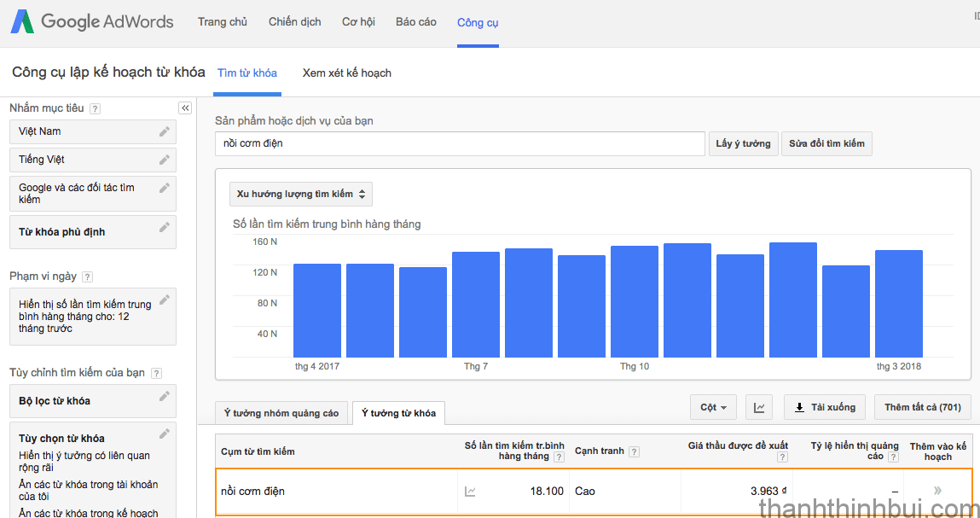
Task: Collapse the sidebar with double-chevron icon
Action: click(185, 108)
